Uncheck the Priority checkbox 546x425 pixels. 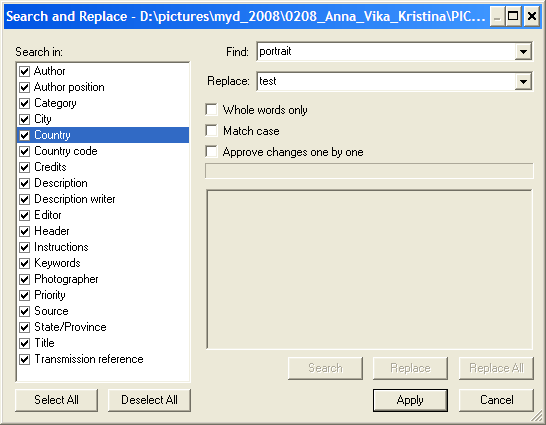pyautogui.click(x=24, y=296)
